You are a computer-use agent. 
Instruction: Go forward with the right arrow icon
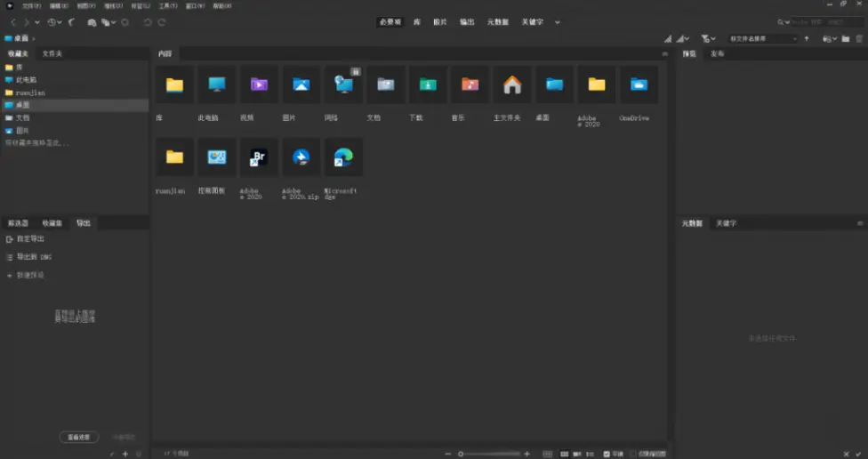tap(26, 23)
